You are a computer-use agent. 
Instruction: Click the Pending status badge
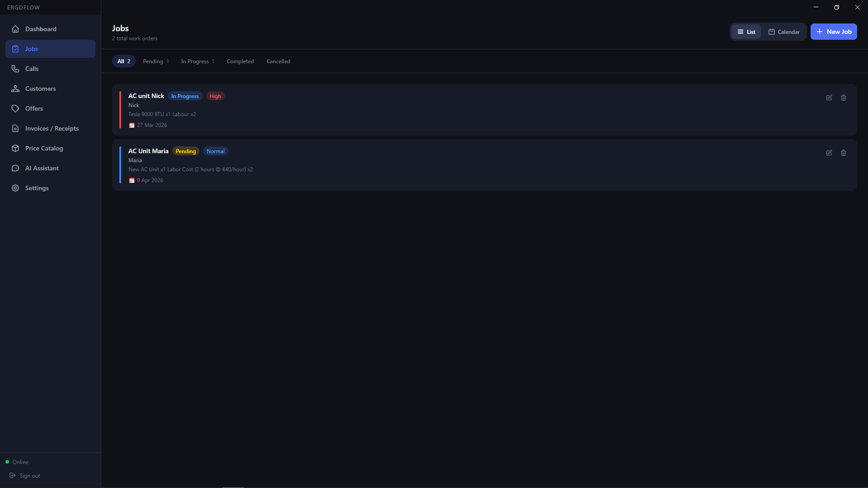(x=186, y=151)
